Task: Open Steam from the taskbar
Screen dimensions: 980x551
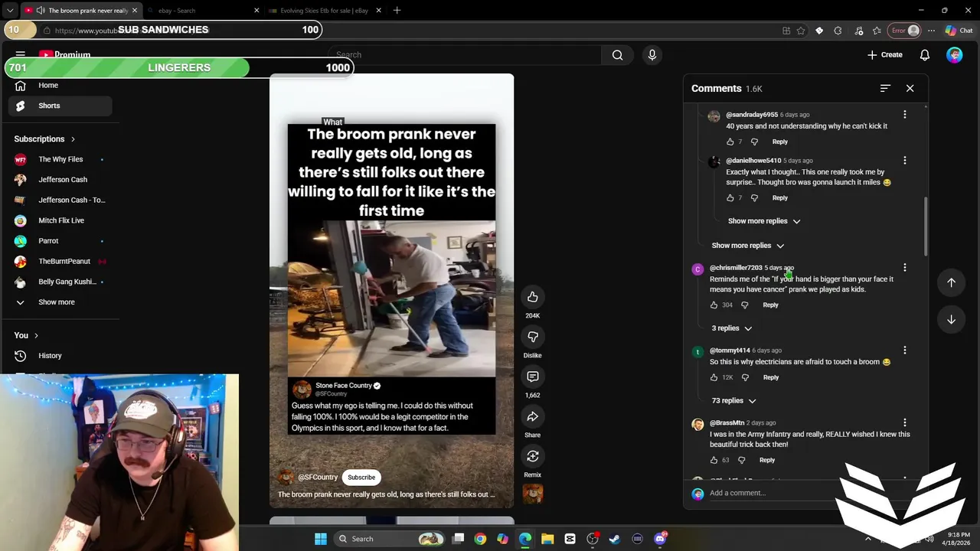Action: (614, 539)
